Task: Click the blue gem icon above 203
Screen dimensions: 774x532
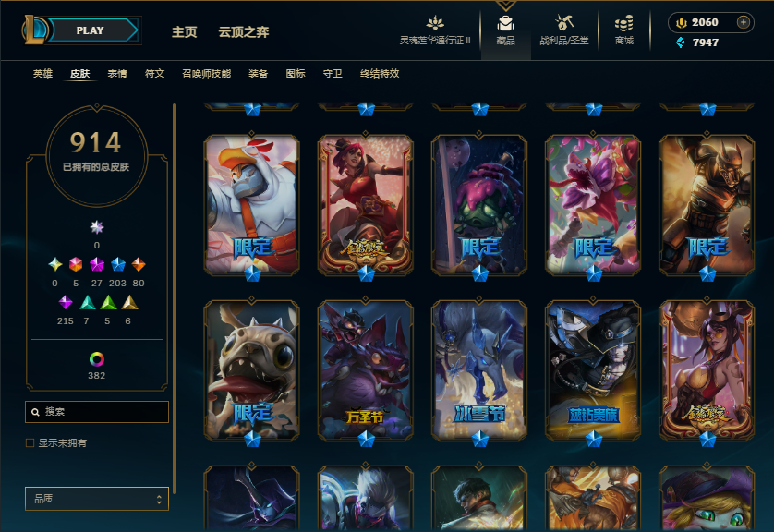Action: tap(117, 264)
